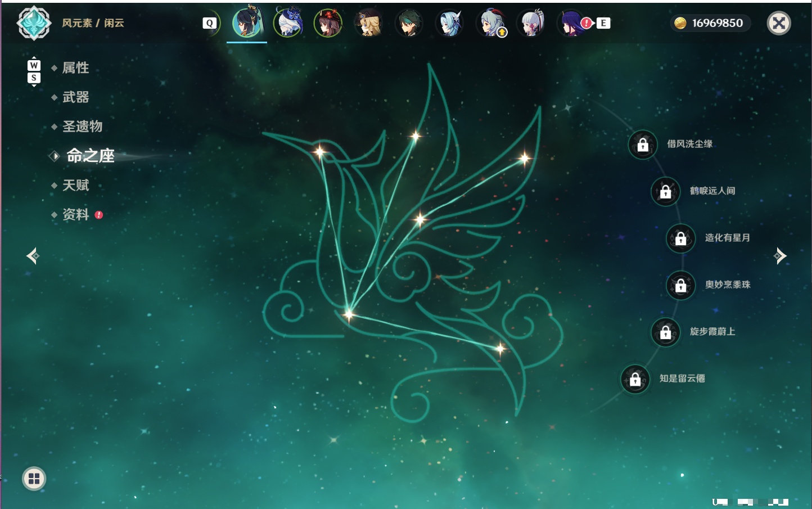
Task: Select the silver-ponytail character avatar
Action: coord(531,23)
